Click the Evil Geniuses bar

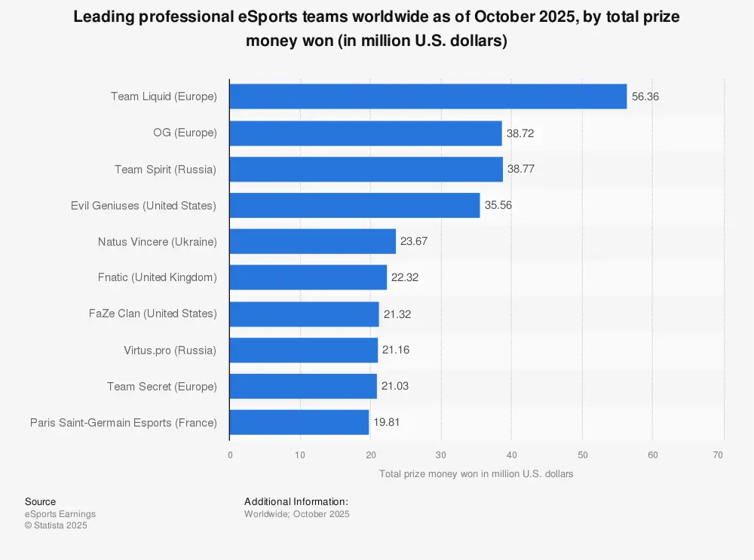[354, 205]
